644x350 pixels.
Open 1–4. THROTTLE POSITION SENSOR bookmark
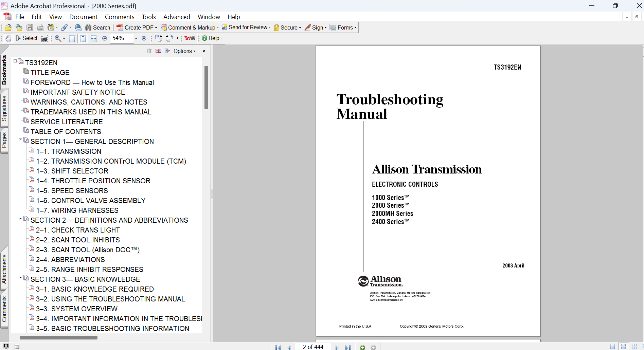click(x=93, y=181)
